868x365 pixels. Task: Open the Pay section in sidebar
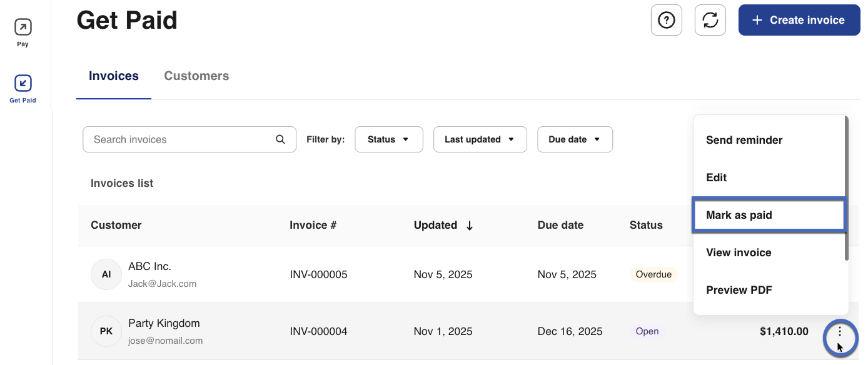(23, 27)
